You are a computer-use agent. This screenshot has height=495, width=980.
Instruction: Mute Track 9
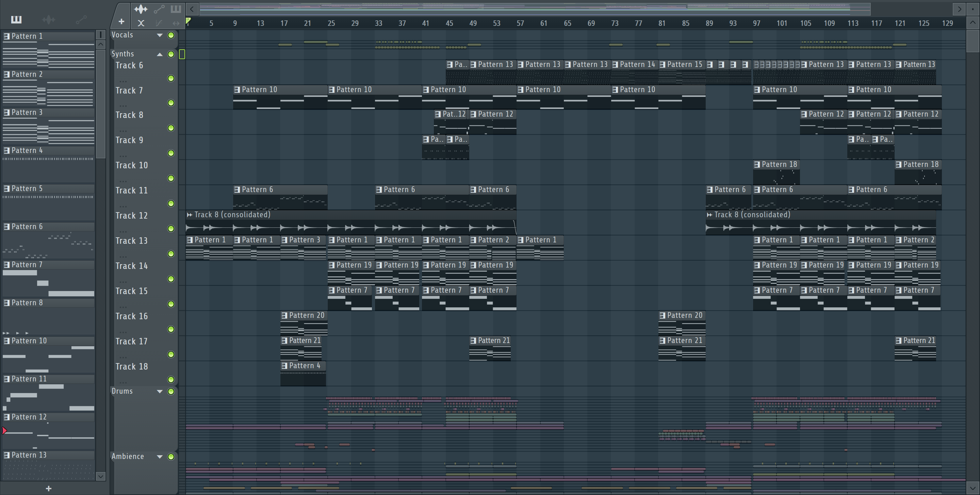(171, 153)
